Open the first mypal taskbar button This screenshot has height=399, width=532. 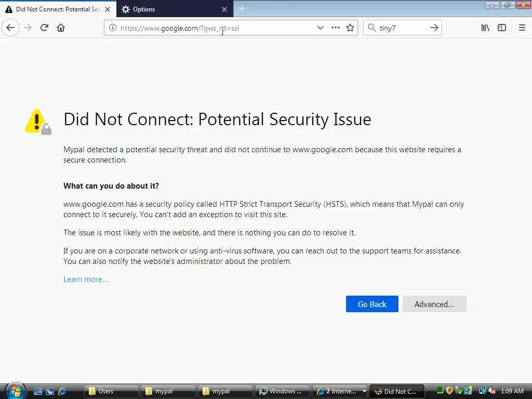(168, 391)
